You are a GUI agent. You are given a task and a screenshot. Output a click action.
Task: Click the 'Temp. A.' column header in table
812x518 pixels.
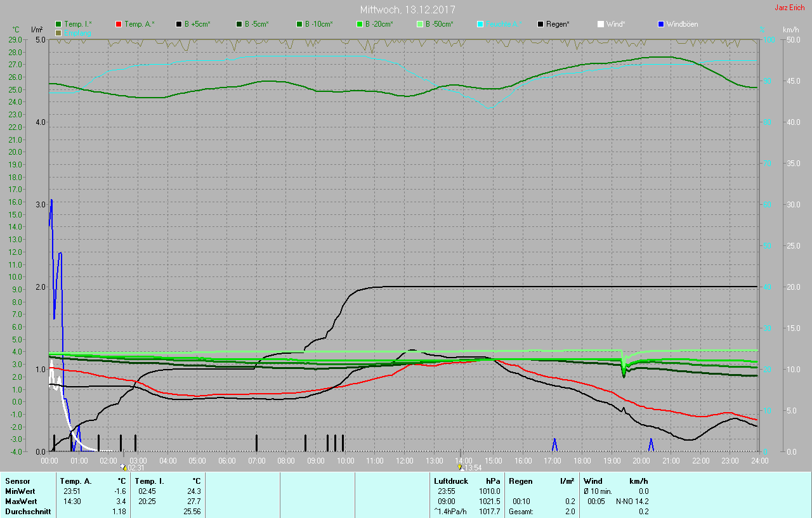[x=75, y=481]
